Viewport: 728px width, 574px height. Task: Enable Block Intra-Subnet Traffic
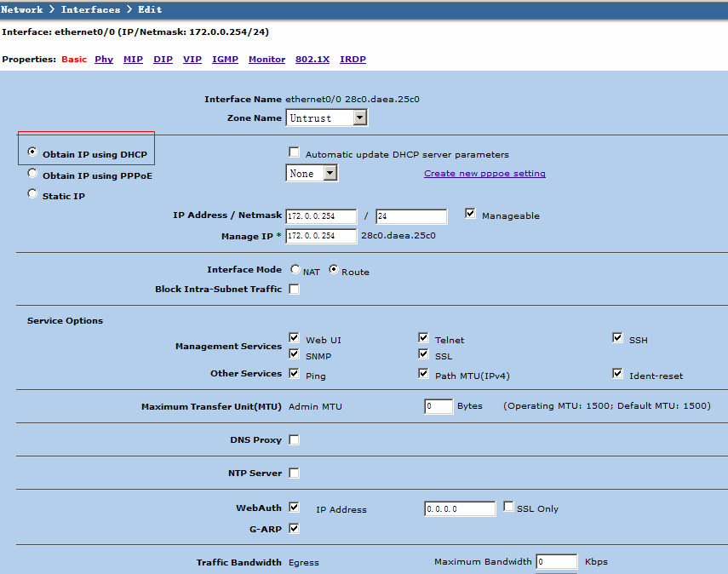295,289
